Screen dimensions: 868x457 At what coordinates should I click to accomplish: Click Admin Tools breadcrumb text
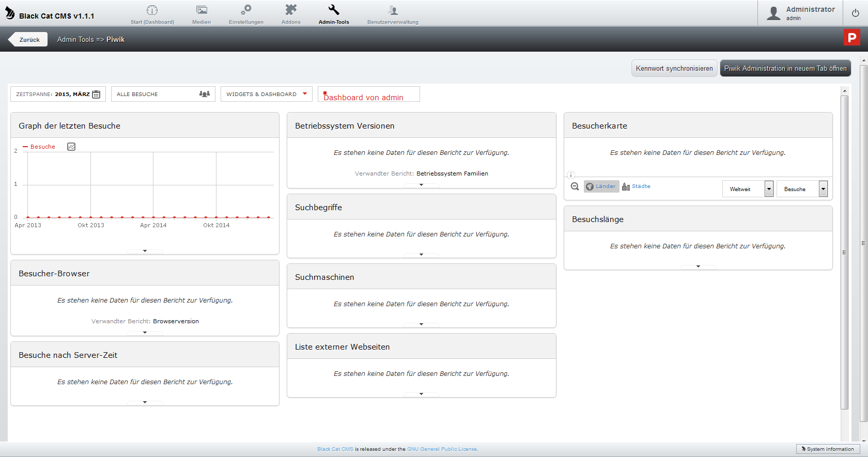click(75, 39)
